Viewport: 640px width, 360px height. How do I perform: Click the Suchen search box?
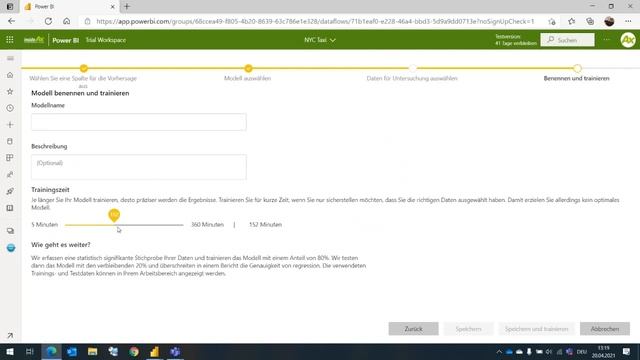point(567,40)
